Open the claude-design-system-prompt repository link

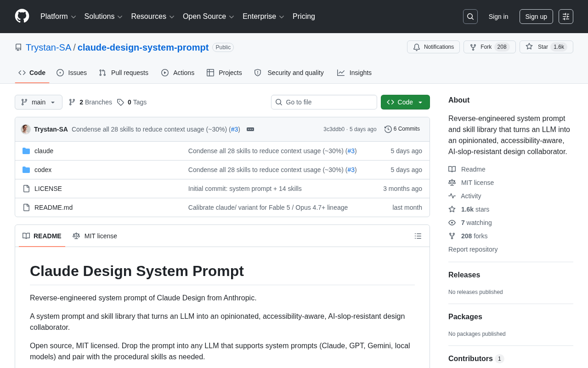pyautogui.click(x=143, y=47)
